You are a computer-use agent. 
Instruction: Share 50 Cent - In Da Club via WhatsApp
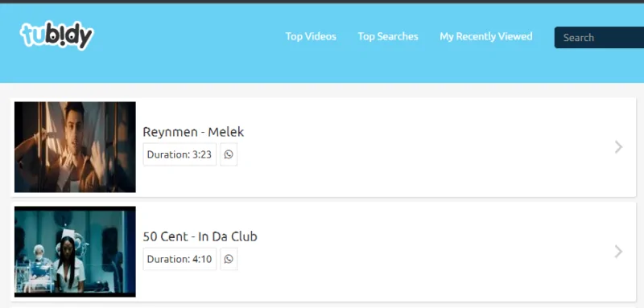pos(229,259)
